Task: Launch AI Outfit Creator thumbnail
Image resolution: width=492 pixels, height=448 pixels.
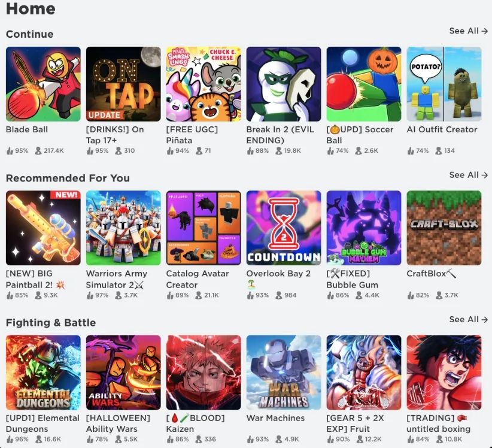Action: click(x=444, y=84)
